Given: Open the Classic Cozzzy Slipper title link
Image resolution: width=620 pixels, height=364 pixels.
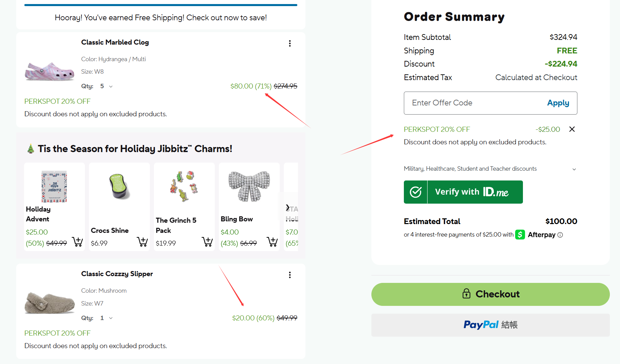Looking at the screenshot, I should [x=117, y=274].
